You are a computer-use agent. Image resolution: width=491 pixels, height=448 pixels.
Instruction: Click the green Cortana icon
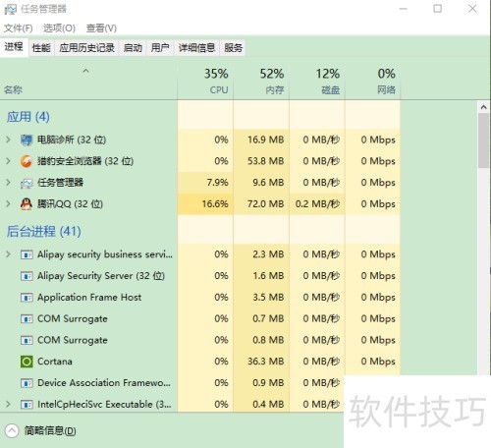pyautogui.click(x=27, y=362)
